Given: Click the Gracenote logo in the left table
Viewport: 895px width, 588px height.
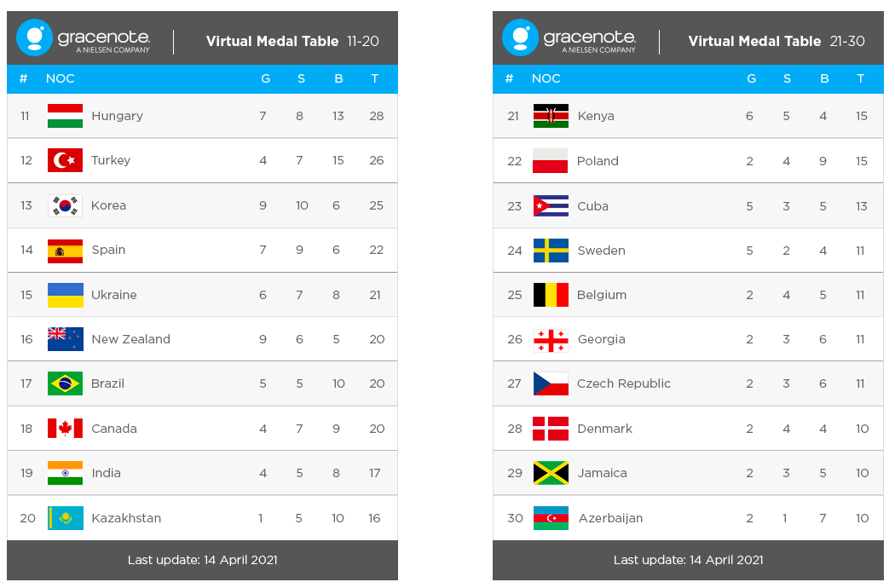Looking at the screenshot, I should coord(84,38).
